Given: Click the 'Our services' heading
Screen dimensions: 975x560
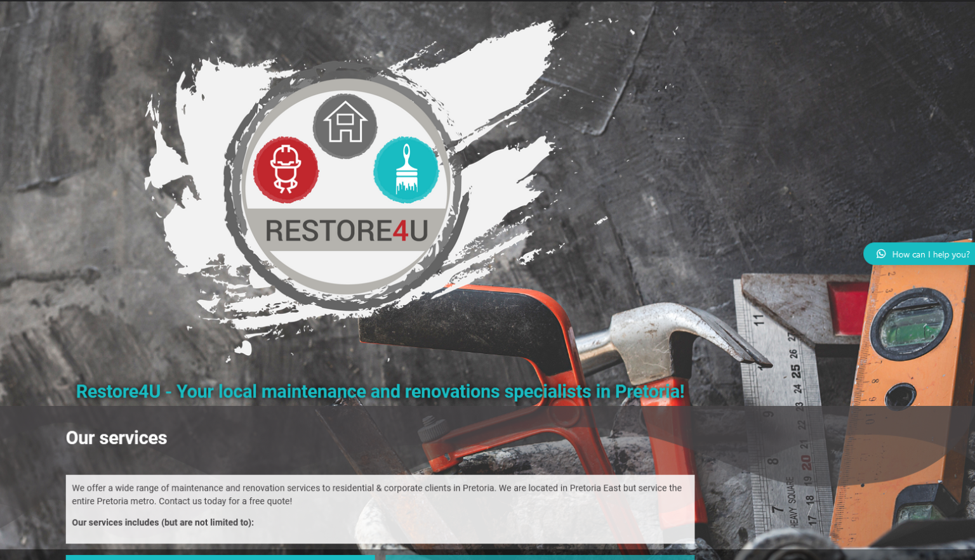Looking at the screenshot, I should click(116, 438).
